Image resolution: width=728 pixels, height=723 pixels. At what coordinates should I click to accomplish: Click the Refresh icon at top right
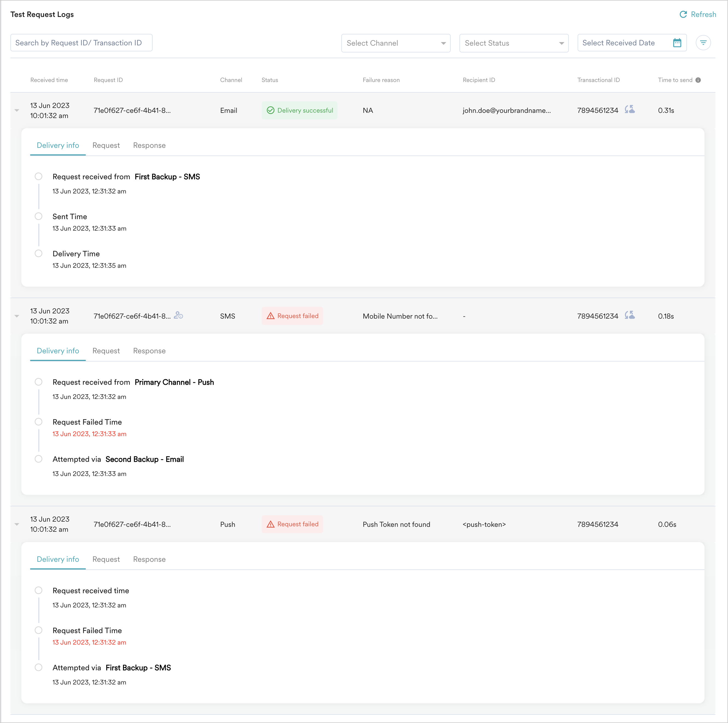point(683,14)
